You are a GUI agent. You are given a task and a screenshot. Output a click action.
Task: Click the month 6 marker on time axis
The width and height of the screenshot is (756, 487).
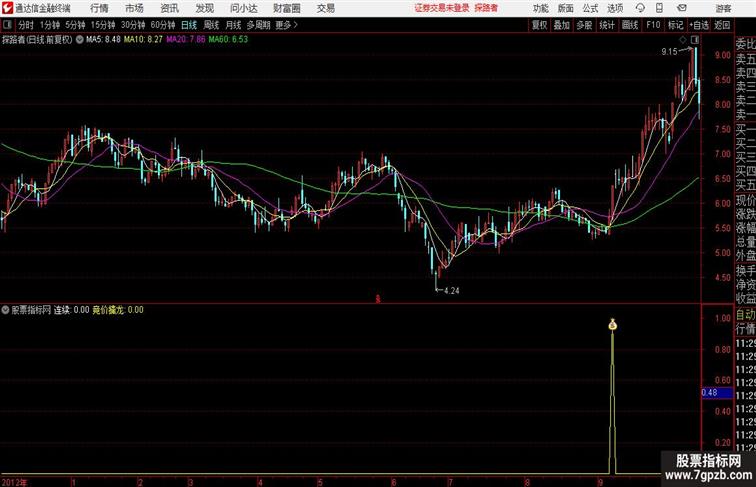[x=394, y=482]
